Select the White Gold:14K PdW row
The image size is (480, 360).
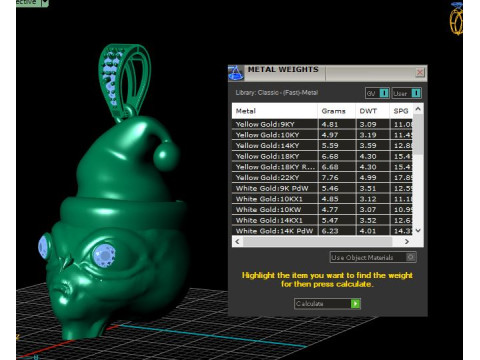[322, 230]
